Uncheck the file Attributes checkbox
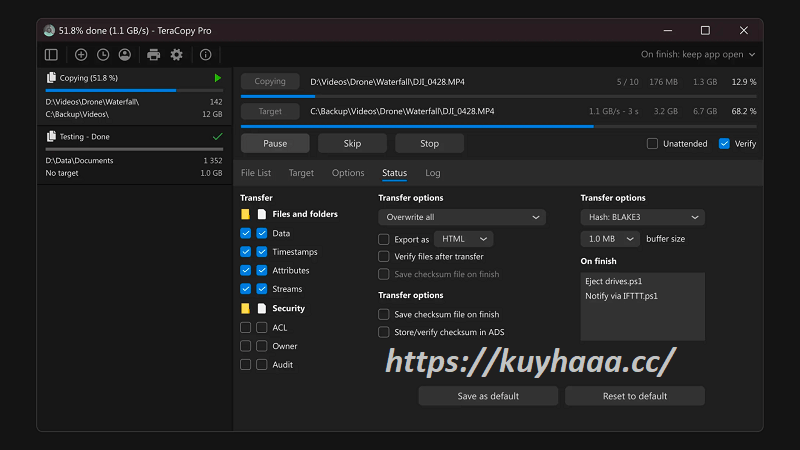Image resolution: width=800 pixels, height=450 pixels. (x=262, y=270)
